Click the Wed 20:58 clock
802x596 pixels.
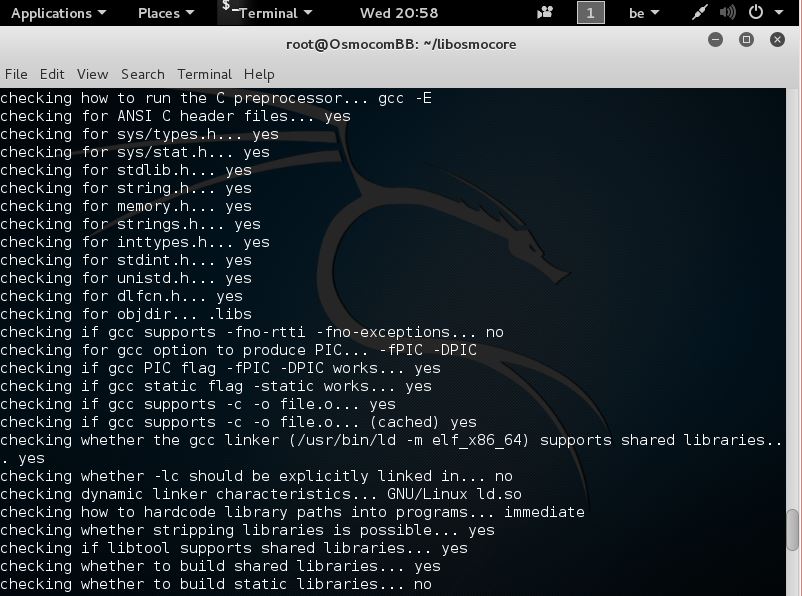(x=399, y=13)
